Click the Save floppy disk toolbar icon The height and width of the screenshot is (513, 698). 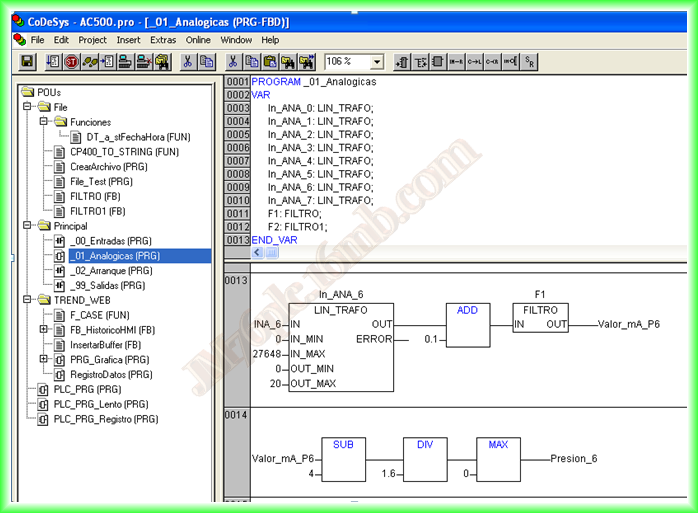(27, 62)
